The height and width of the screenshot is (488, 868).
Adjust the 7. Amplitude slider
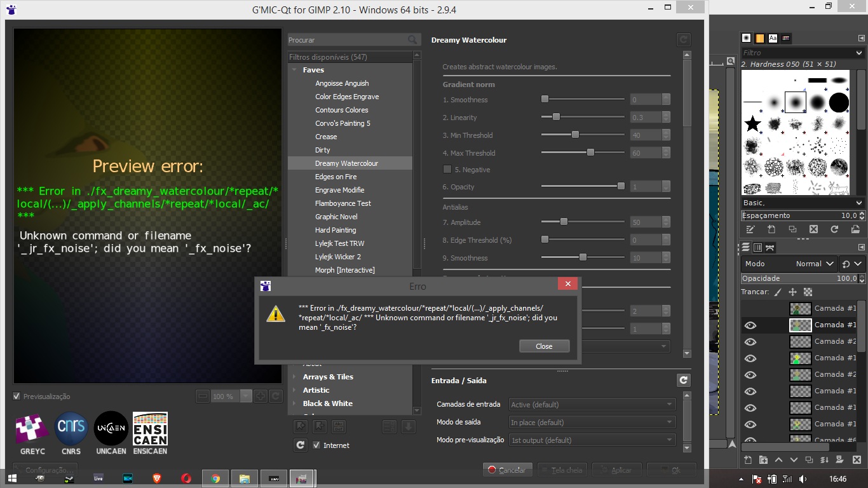[x=583, y=222]
